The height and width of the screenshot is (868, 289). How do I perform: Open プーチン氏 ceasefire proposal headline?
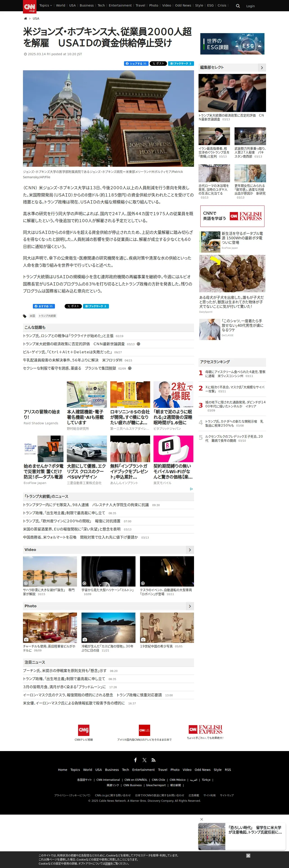click(65, 671)
